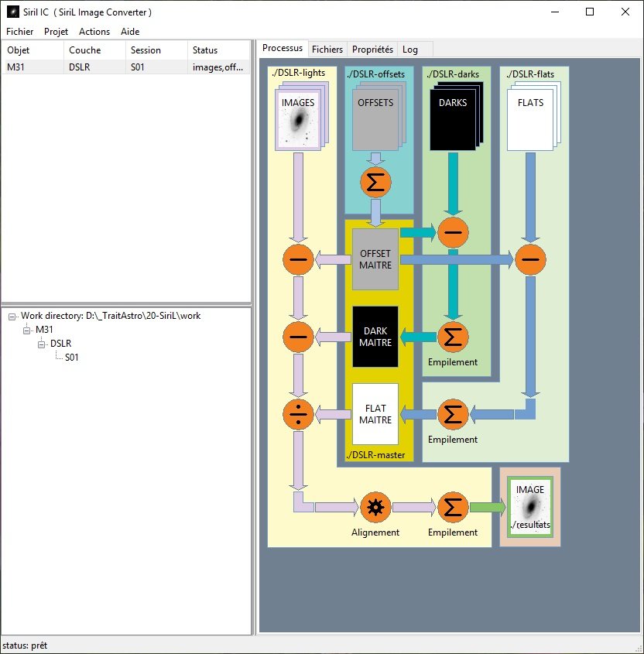Screen dimensions: 644x654
Task: Click the OFFSET MAITRE box
Action: 375,259
